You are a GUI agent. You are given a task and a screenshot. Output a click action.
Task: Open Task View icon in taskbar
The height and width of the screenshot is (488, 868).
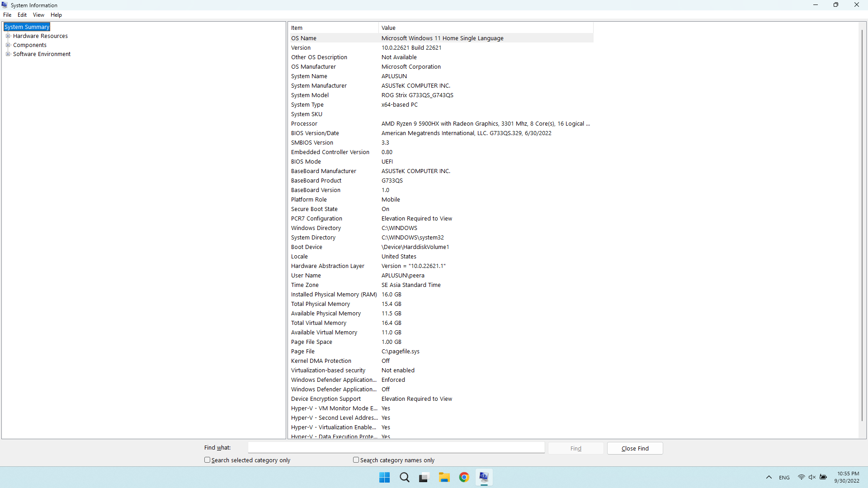424,477
